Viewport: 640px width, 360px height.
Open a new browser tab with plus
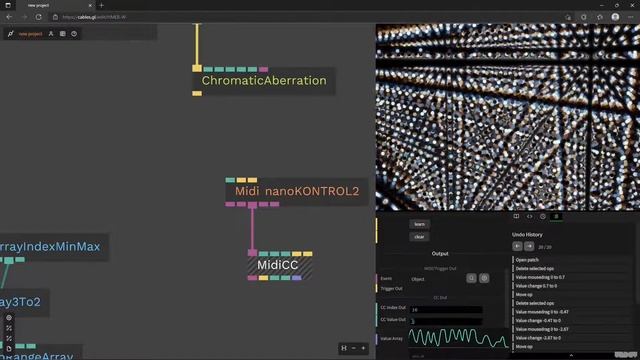coord(101,5)
